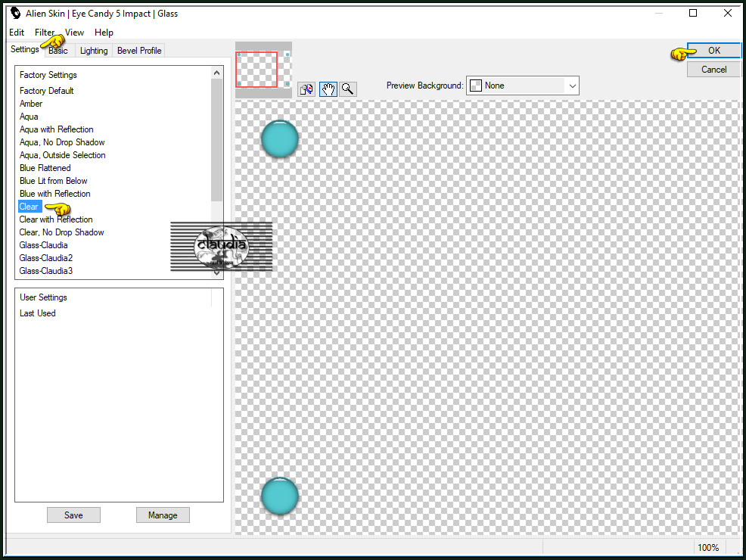Select the Last Used user setting
The height and width of the screenshot is (560, 746).
coord(38,313)
